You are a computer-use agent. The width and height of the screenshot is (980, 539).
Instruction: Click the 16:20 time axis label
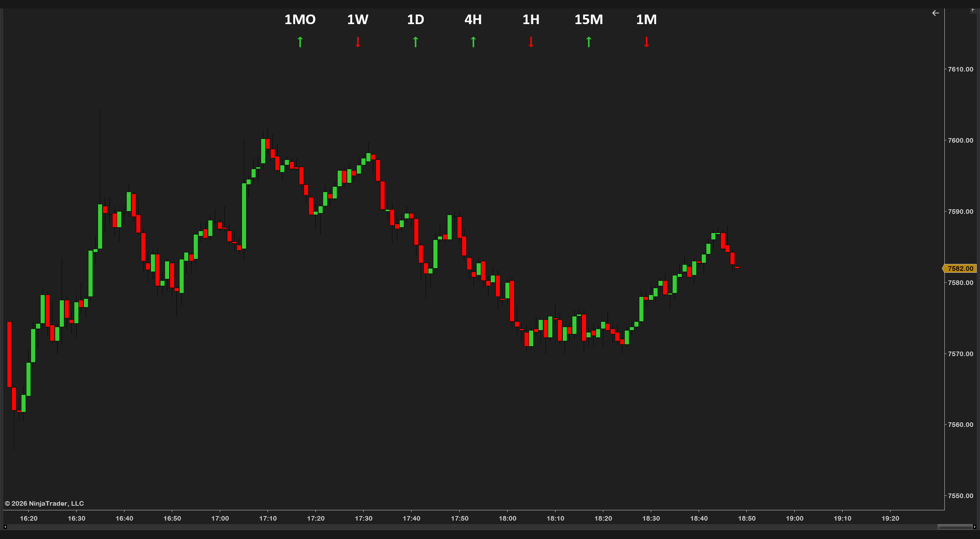point(29,518)
